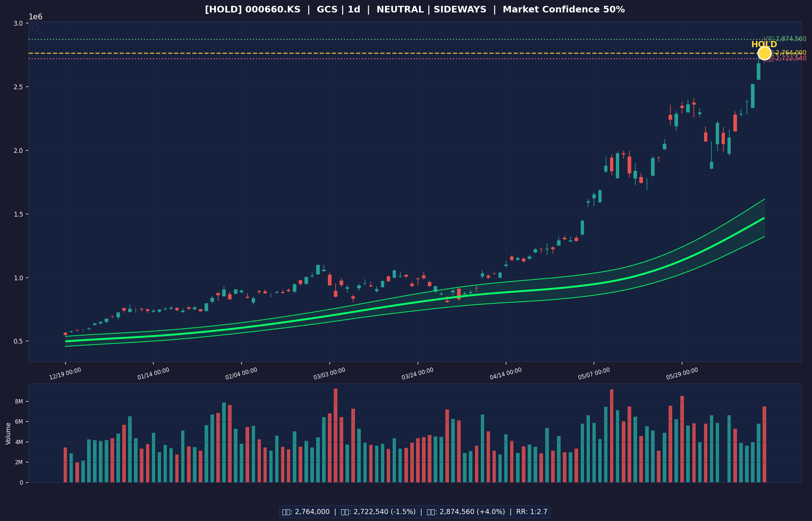Click the 03/03 00:00 date label
812x521 pixels.
pos(329,374)
